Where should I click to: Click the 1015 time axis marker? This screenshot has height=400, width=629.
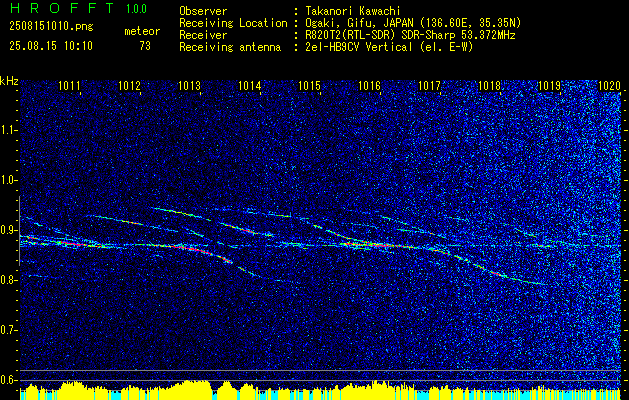pos(310,85)
